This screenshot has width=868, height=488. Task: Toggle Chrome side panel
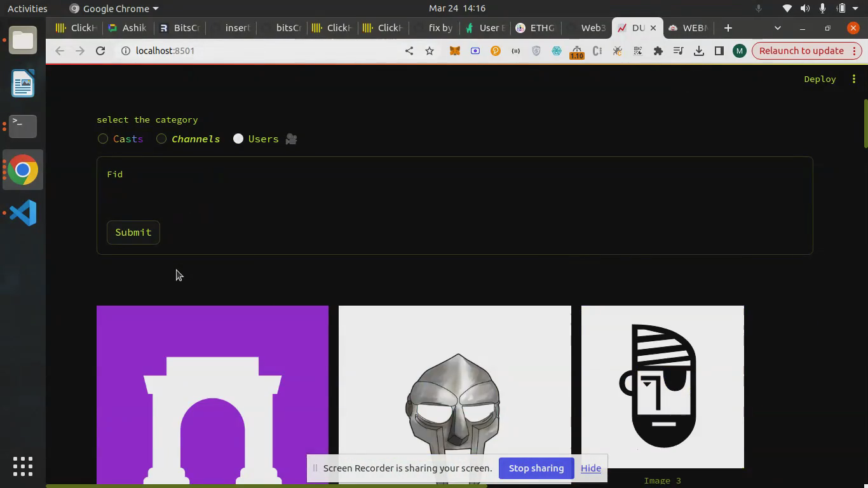click(x=719, y=51)
